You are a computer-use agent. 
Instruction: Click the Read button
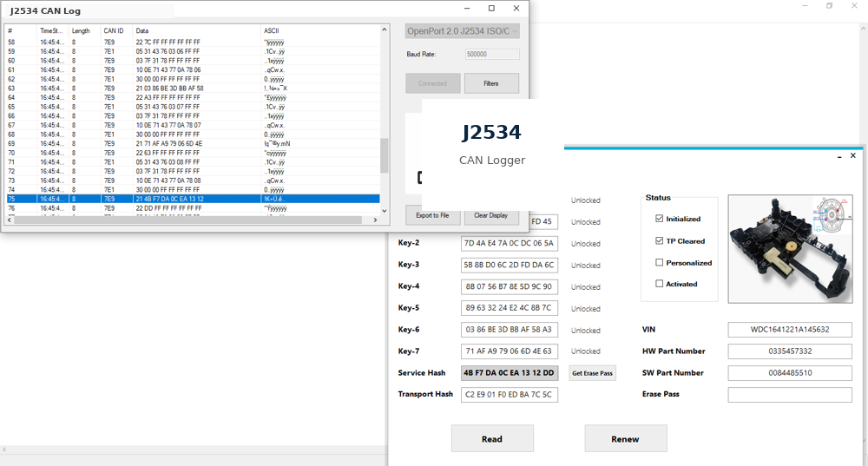(x=492, y=439)
